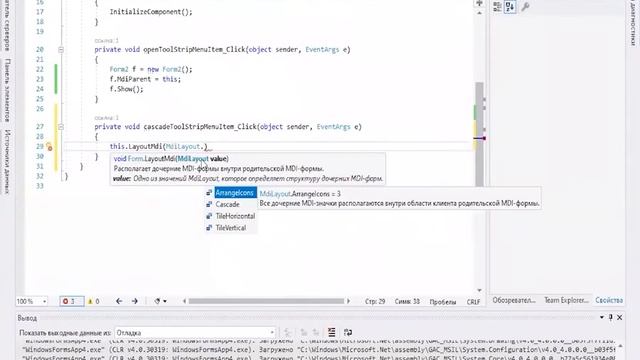Image resolution: width=640 pixels, height=360 pixels.
Task: Click the Симв: 33 column indicator
Action: [407, 302]
